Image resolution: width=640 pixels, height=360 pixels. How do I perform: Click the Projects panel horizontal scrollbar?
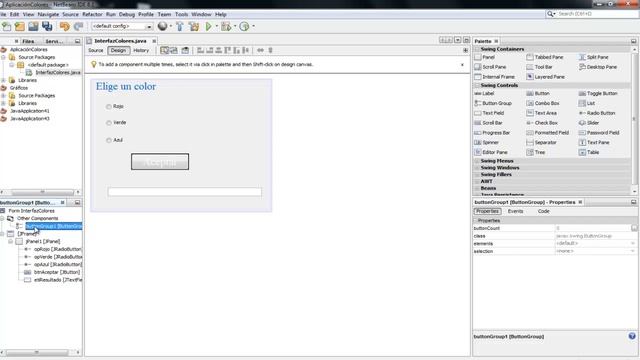pyautogui.click(x=42, y=192)
